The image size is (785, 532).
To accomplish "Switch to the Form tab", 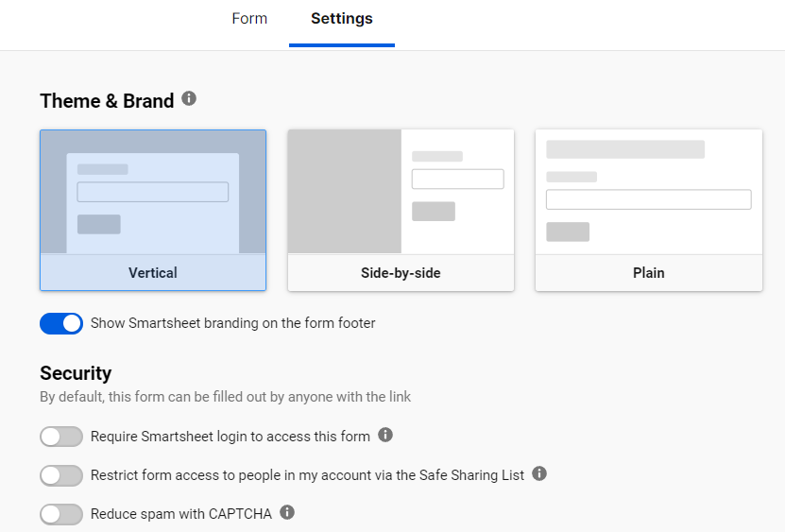I will 249,19.
